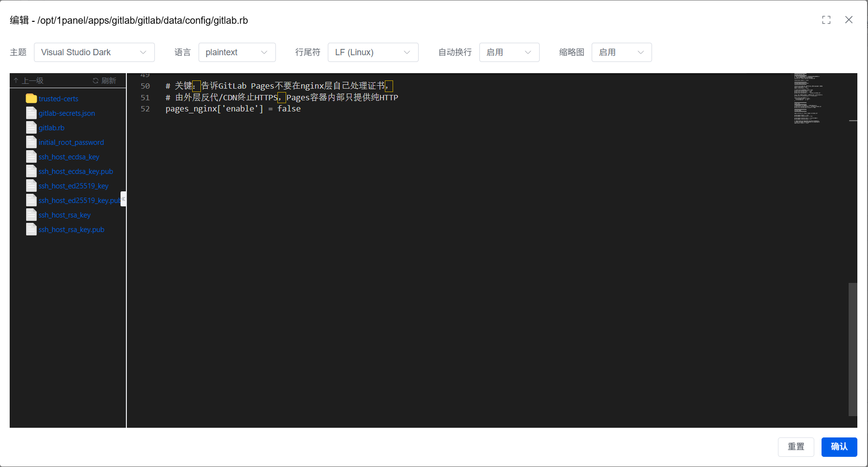This screenshot has width=868, height=467.
Task: Open gitlab-secrets.json file
Action: coord(67,113)
